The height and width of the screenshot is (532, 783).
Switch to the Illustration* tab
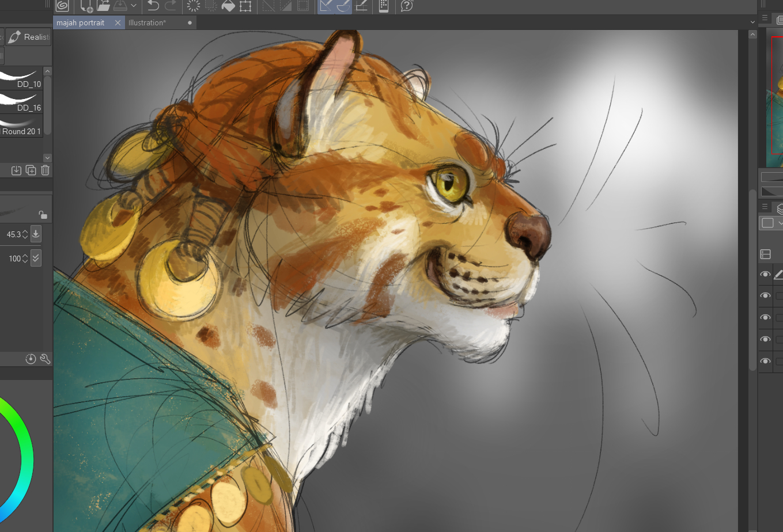[x=147, y=22]
